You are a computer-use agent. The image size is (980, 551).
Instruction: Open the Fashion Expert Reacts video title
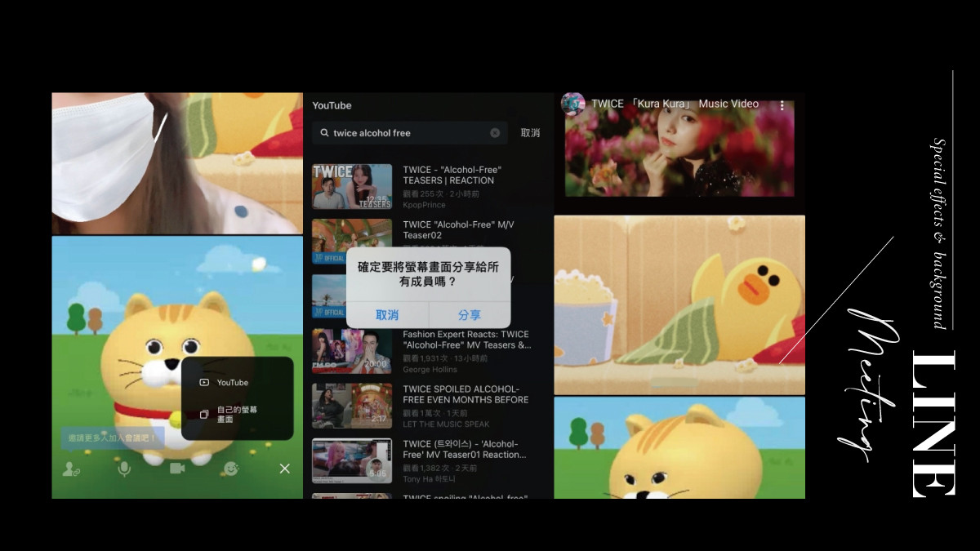[466, 340]
